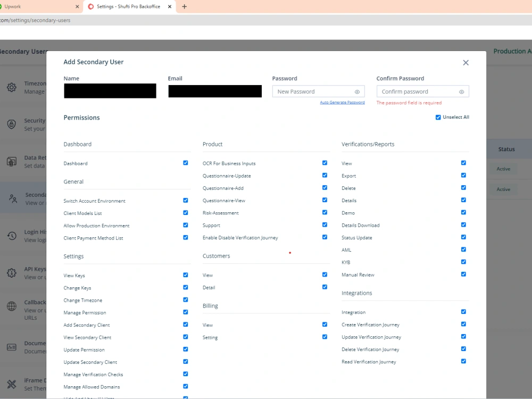Click into the Name input field
The height and width of the screenshot is (399, 532).
110,91
